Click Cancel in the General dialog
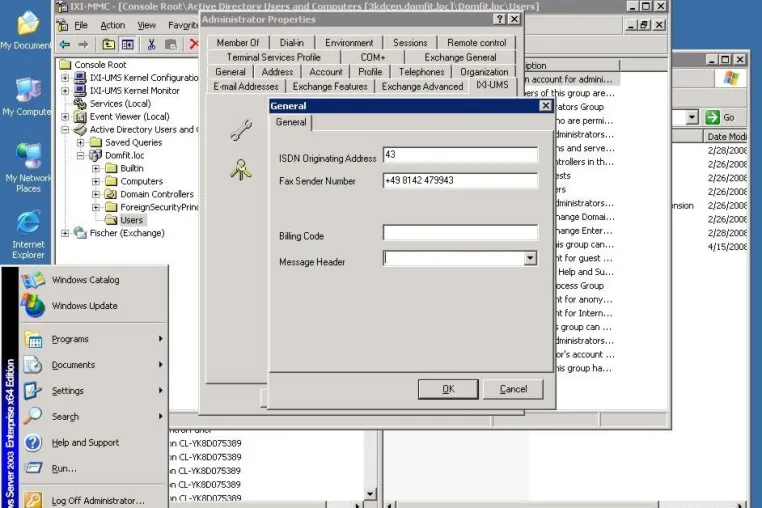The height and width of the screenshot is (508, 762). tap(513, 389)
